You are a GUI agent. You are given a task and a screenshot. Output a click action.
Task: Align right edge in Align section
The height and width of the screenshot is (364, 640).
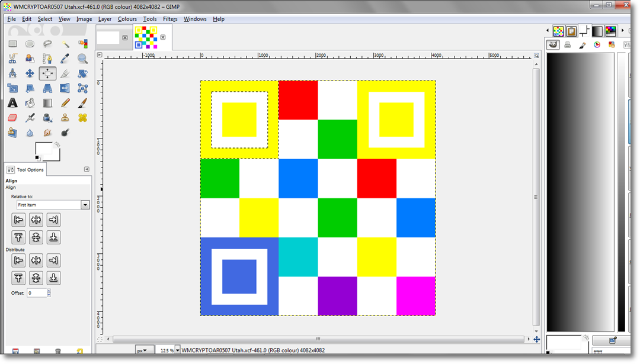[53, 220]
